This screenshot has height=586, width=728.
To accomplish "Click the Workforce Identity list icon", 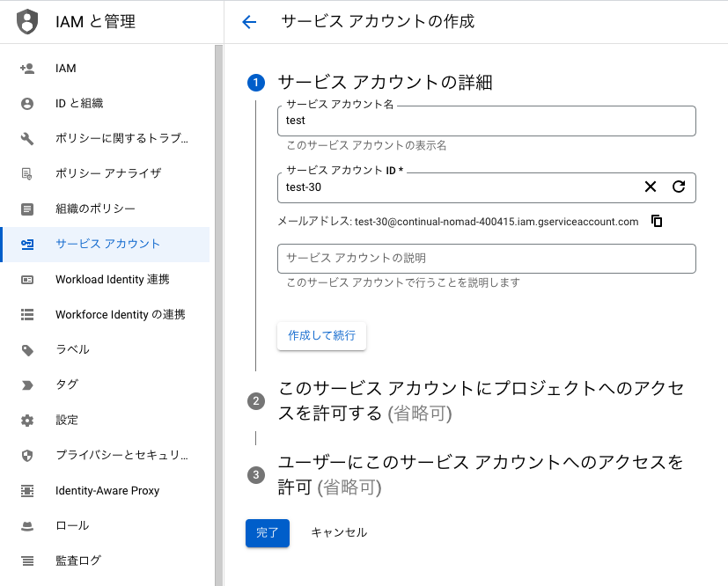I will pyautogui.click(x=27, y=315).
